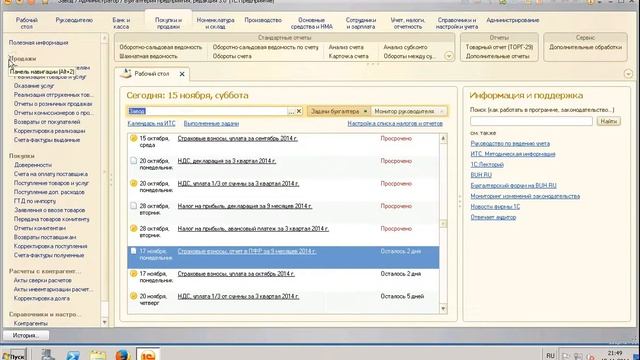Screen dimensions: 640x360
Task: Open Задачи бухгалтера dropdown arrow
Action: tap(365, 111)
